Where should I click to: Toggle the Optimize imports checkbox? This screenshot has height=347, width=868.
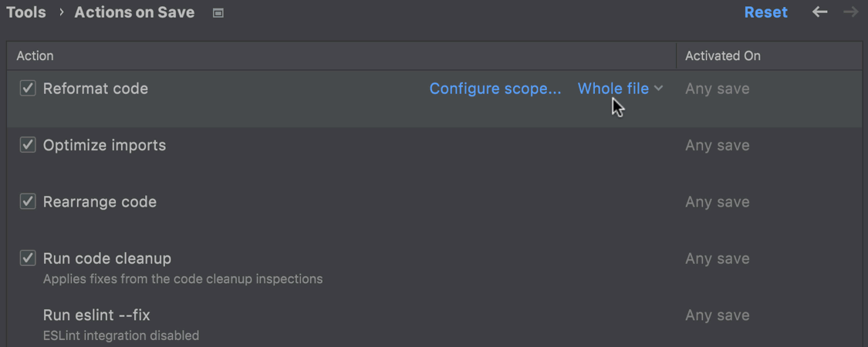coord(28,145)
